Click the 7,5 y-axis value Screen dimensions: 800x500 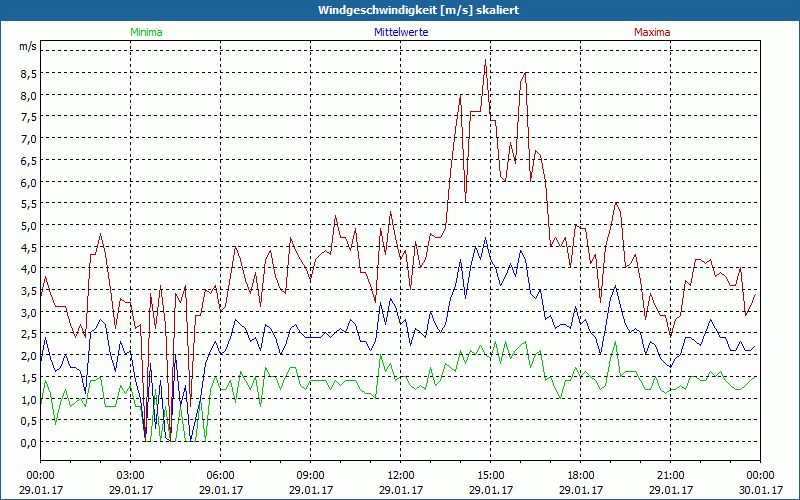tap(29, 117)
